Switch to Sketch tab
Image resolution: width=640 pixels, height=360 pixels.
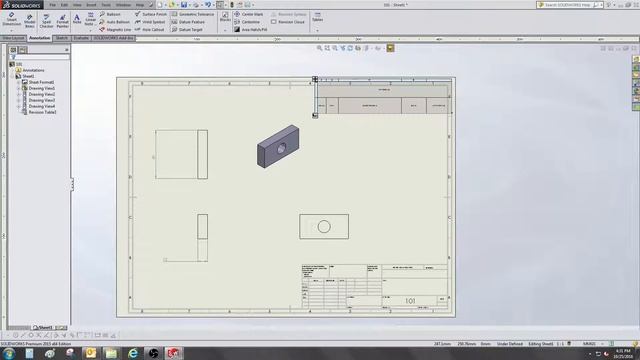click(x=62, y=38)
